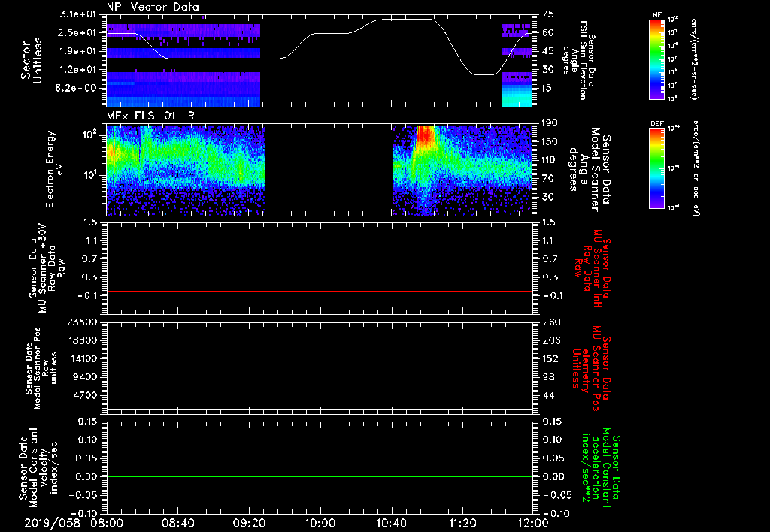This screenshot has height=532, width=770.
Task: Click the white sun elevation curve plateau at 70 degrees
Action: (x=405, y=19)
